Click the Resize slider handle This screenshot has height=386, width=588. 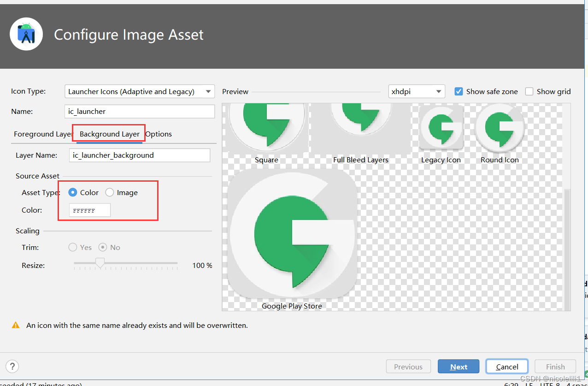point(100,263)
